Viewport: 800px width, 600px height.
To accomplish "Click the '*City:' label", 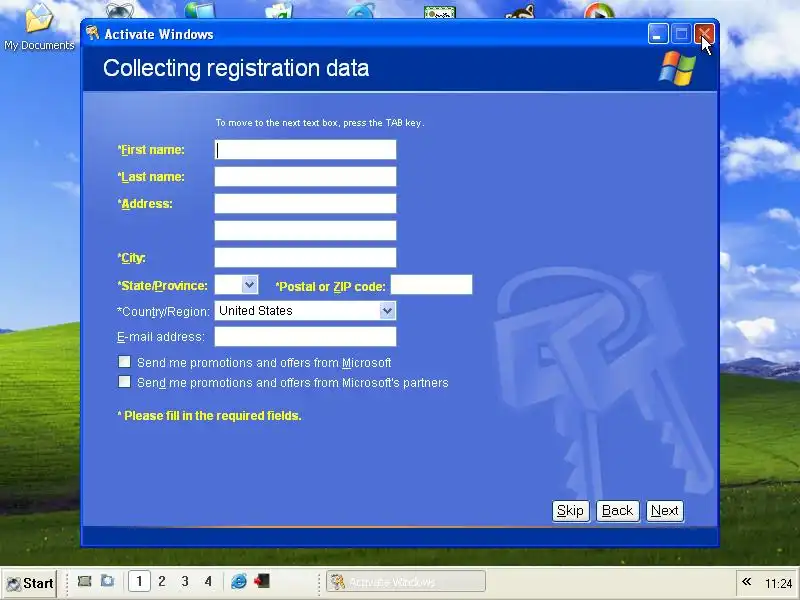I will pos(132,258).
